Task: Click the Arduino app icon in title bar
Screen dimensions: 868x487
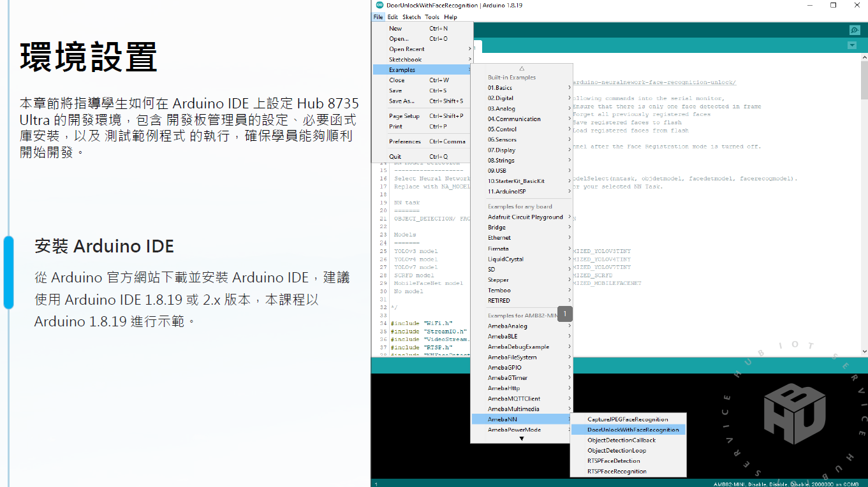Action: (380, 5)
